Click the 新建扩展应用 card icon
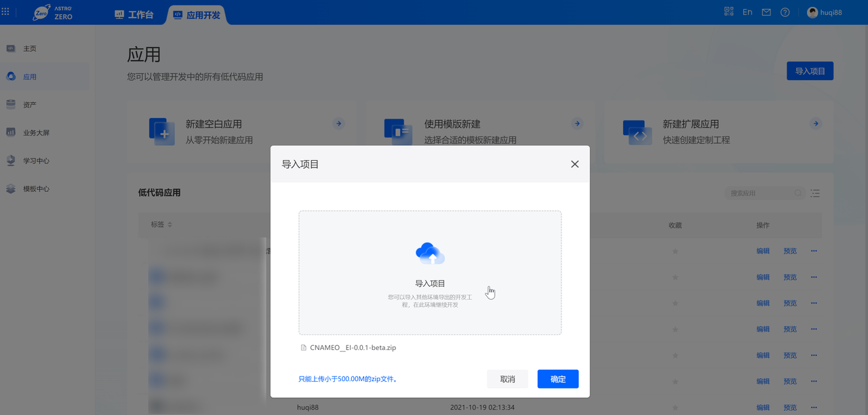This screenshot has width=868, height=415. (637, 132)
